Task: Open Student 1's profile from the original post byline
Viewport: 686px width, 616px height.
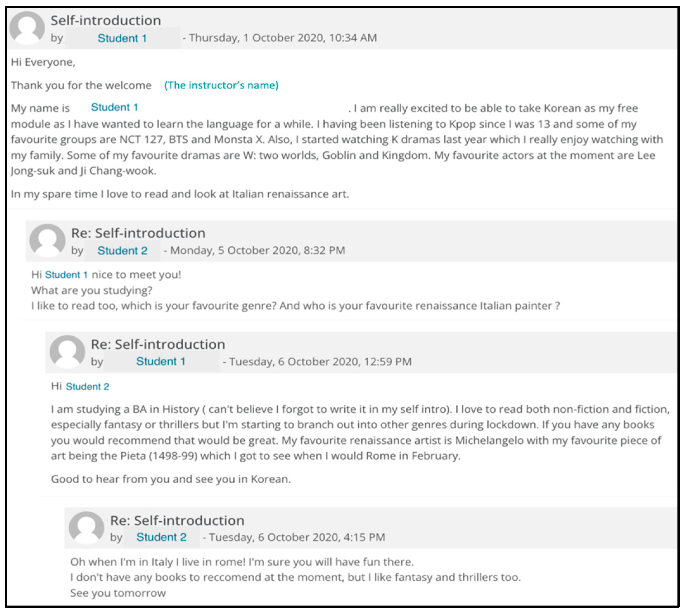Action: [122, 38]
